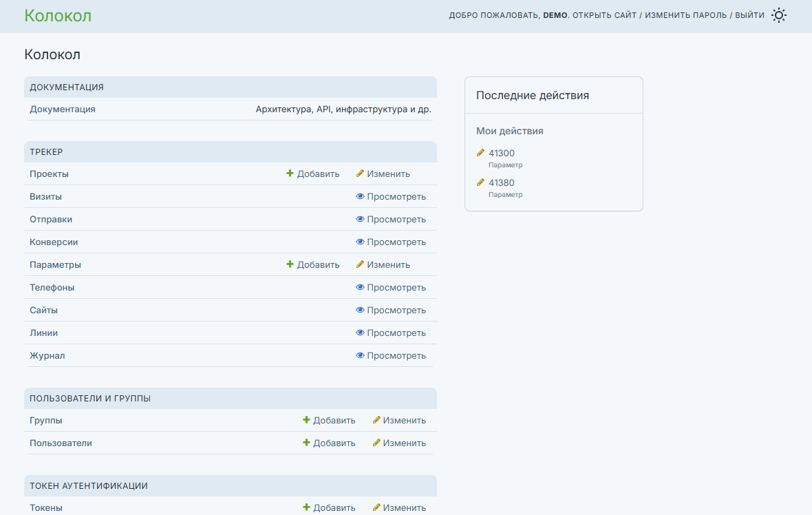Log out using the ВЫЙТИ link
Viewport: 812px width, 515px height.
[749, 16]
